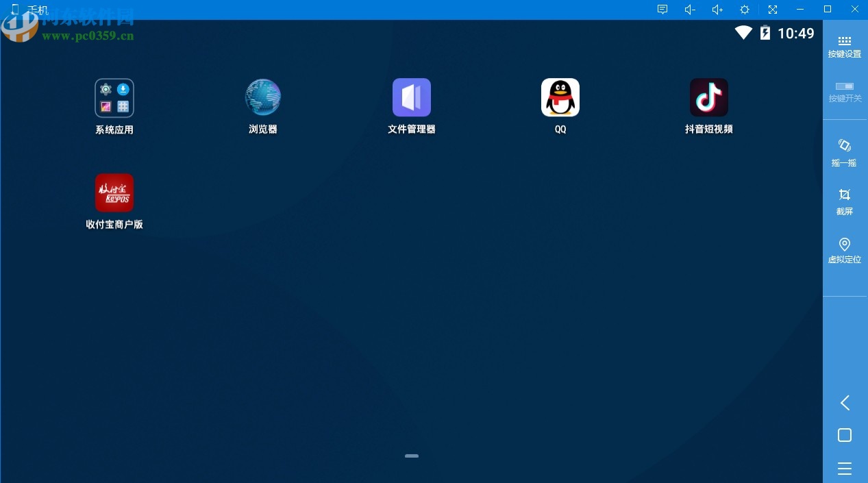
Task: Take a screenshot with 截屏
Action: coord(845,201)
